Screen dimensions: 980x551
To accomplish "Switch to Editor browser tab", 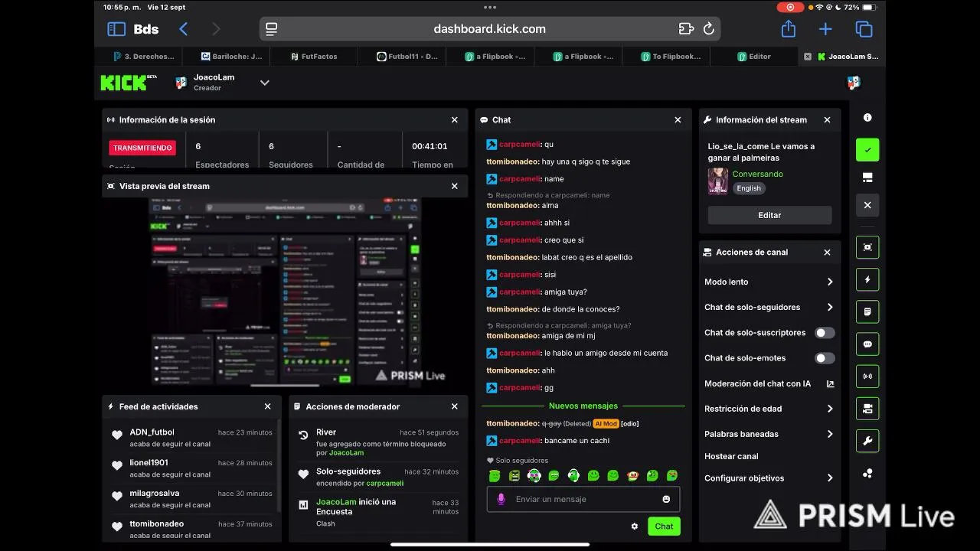I will point(754,56).
